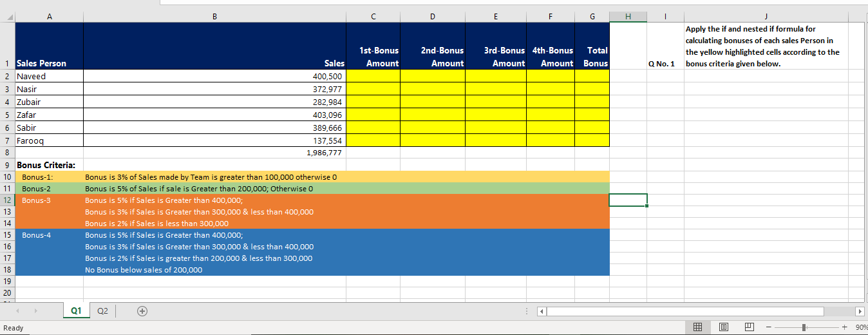868x335 pixels.
Task: Click the 90% zoom level indicator
Action: click(x=862, y=328)
